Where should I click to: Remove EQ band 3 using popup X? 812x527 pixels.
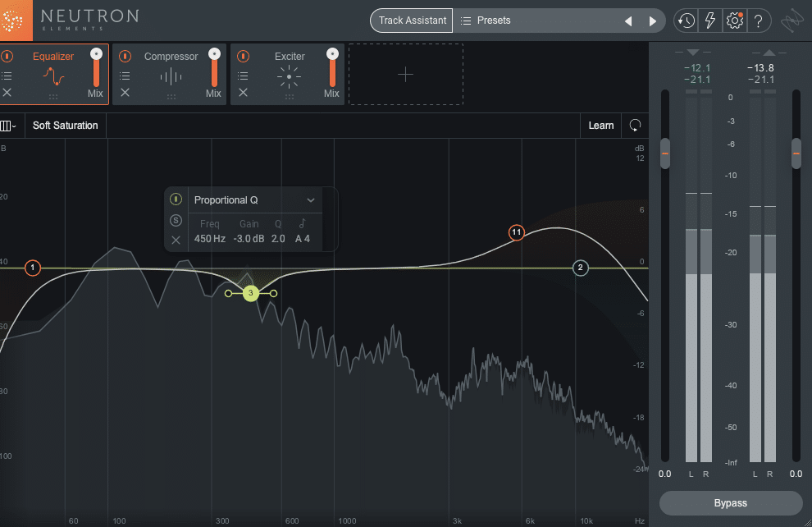pos(176,240)
